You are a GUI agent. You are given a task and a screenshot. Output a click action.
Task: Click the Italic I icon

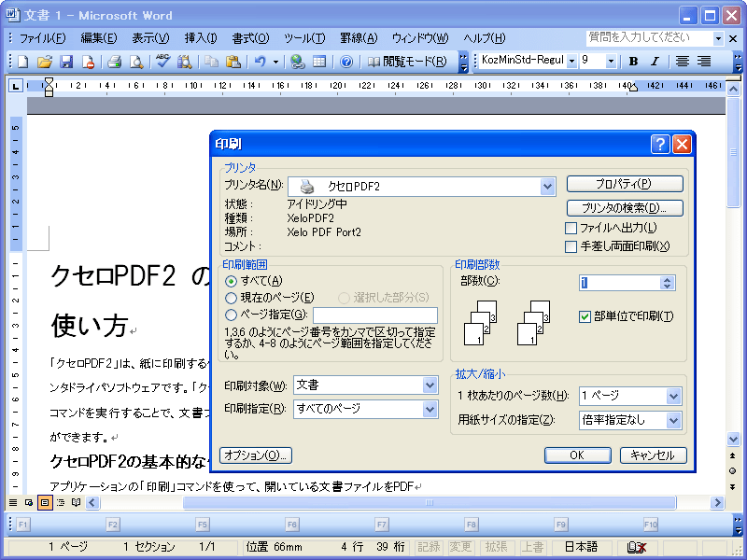click(x=655, y=61)
